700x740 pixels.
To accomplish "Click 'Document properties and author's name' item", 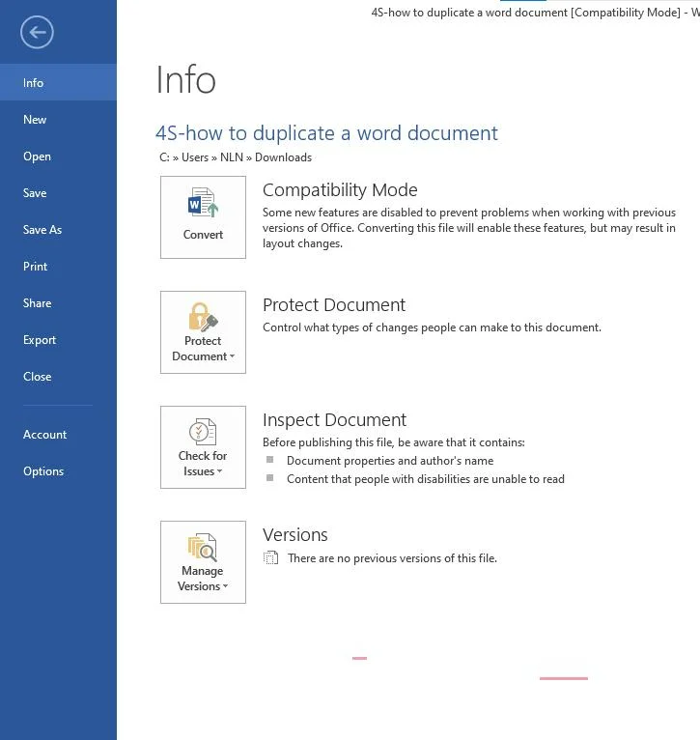I will click(390, 461).
